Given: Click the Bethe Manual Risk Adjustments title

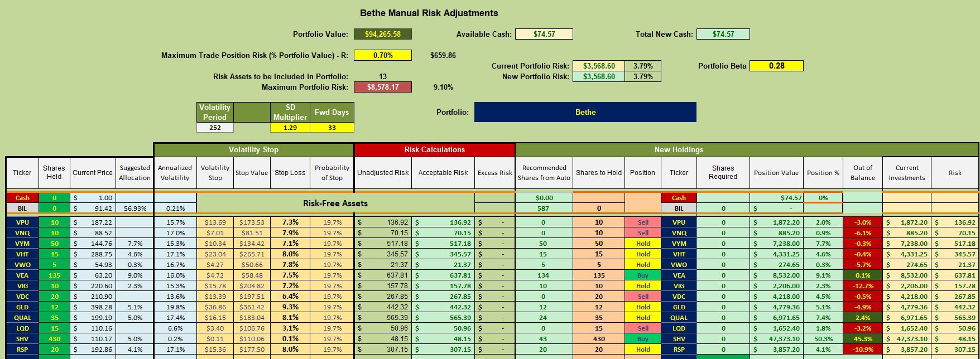Looking at the screenshot, I should 429,13.
